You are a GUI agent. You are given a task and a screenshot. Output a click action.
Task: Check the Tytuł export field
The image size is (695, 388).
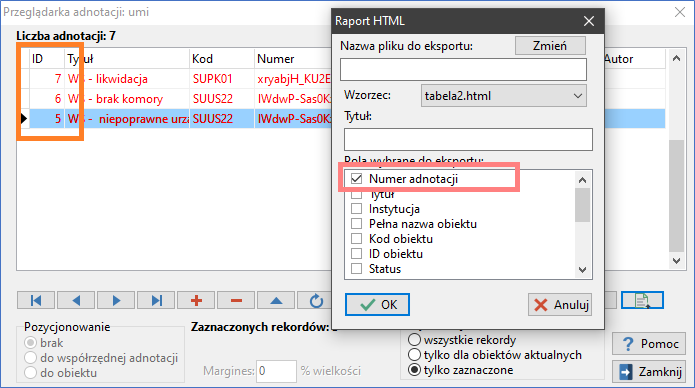coord(356,194)
